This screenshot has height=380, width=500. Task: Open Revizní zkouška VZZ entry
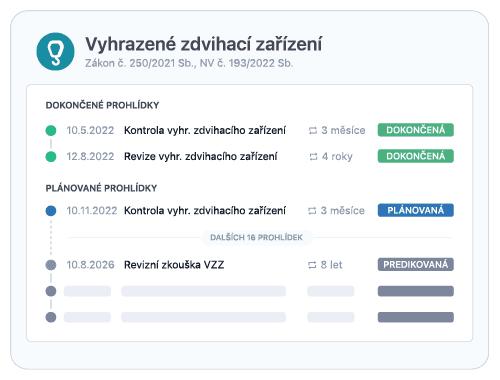tap(174, 265)
